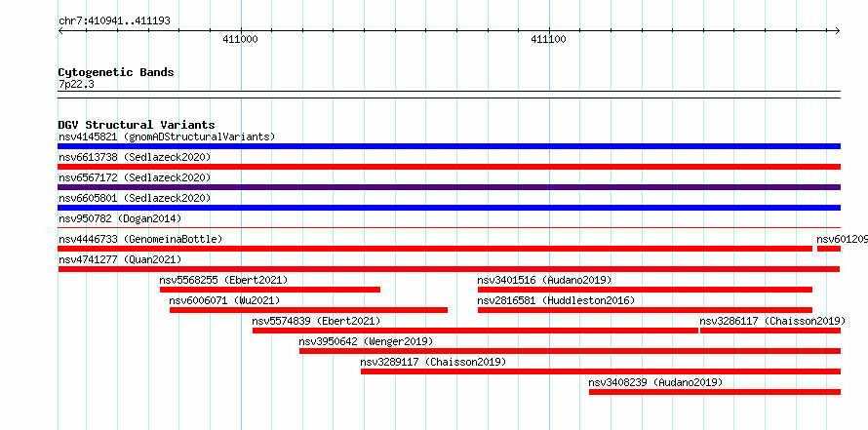
Task: Click the purple nsv6567172 variant bar
Action: click(x=449, y=187)
